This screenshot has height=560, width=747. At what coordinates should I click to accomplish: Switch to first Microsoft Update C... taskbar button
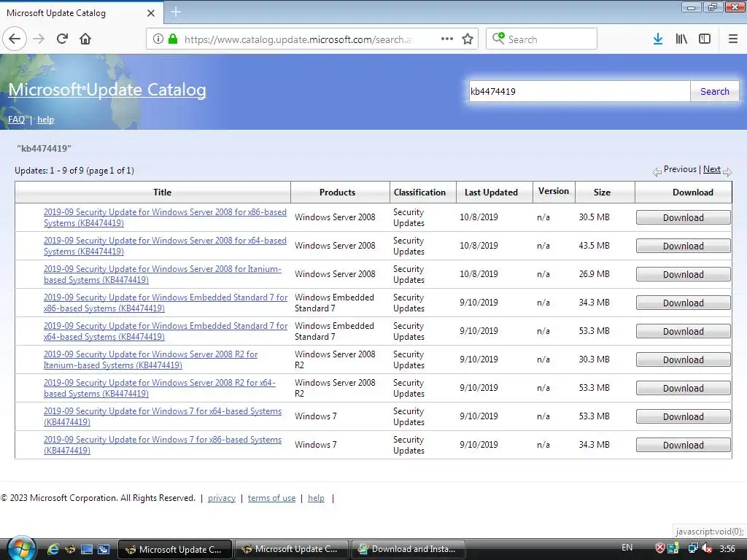coord(174,549)
